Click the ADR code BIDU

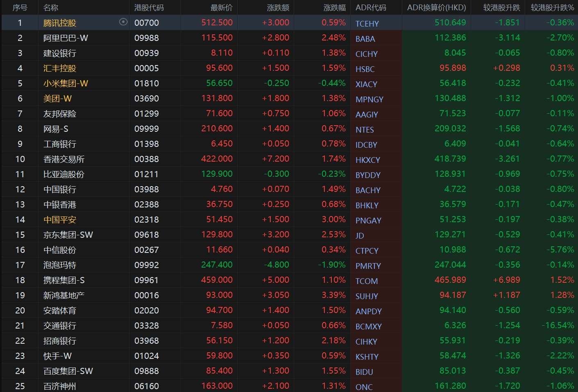click(364, 372)
